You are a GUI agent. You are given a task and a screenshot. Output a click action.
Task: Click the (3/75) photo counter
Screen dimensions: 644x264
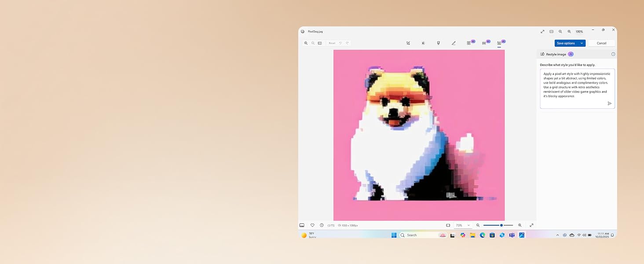tap(331, 225)
